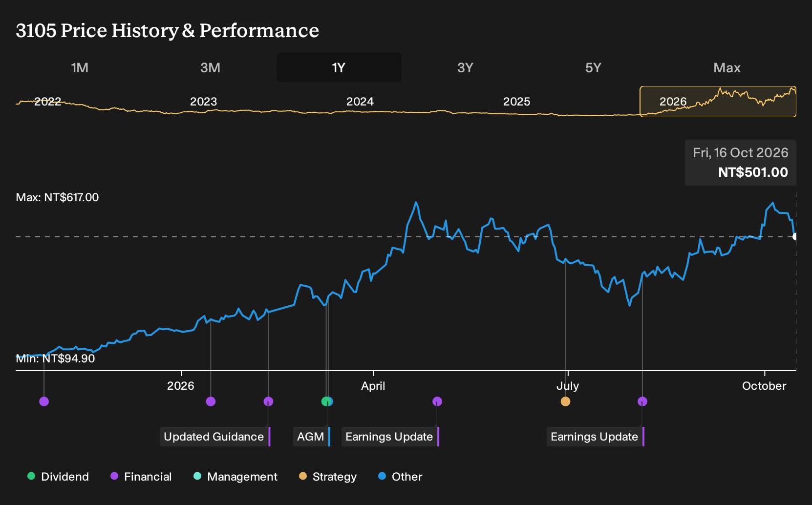
Task: Open the AGM event label
Action: [x=312, y=437]
